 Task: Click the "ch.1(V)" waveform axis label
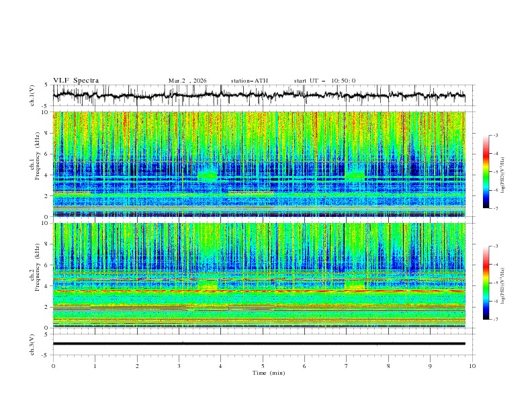pos(32,95)
